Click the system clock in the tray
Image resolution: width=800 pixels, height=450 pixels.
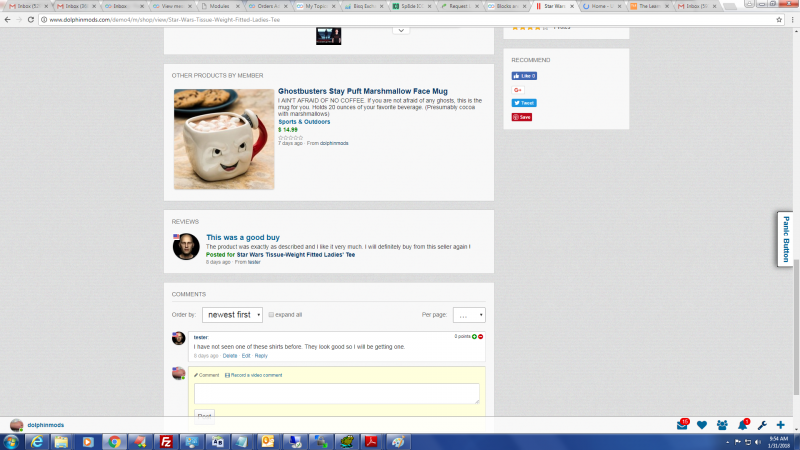point(779,442)
